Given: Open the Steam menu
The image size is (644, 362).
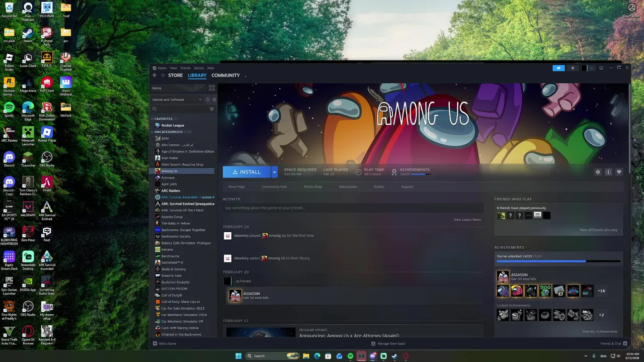Looking at the screenshot, I should 162,68.
